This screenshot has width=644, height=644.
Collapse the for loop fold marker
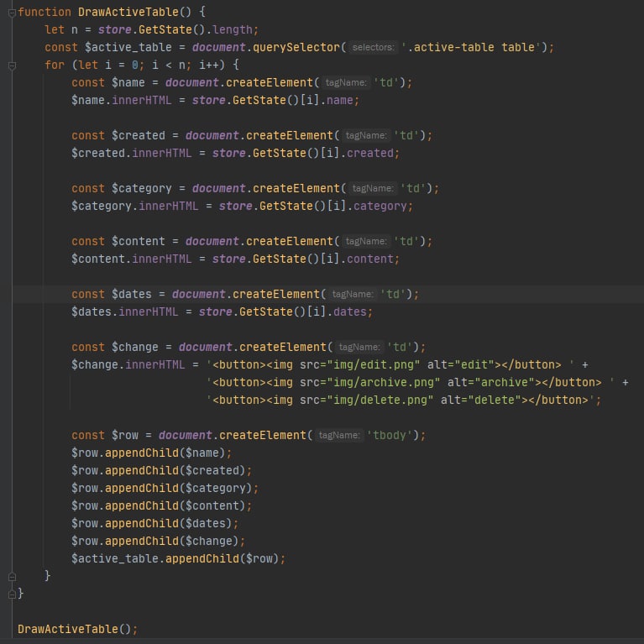[x=12, y=65]
